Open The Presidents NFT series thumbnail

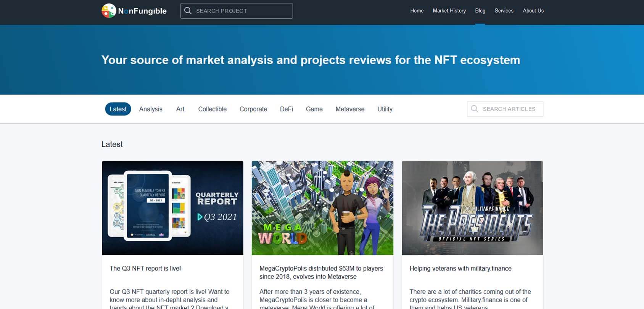pyautogui.click(x=472, y=208)
